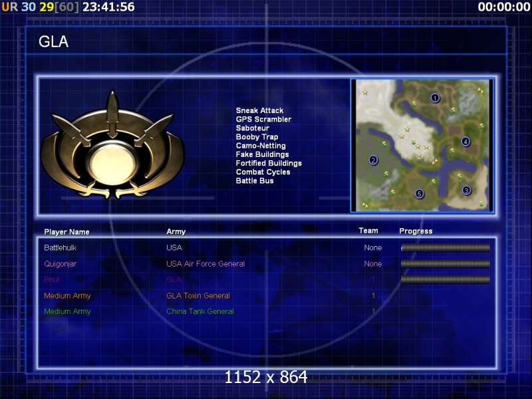Select player name "Bnut"
This screenshot has height=399, width=532.
pos(52,279)
